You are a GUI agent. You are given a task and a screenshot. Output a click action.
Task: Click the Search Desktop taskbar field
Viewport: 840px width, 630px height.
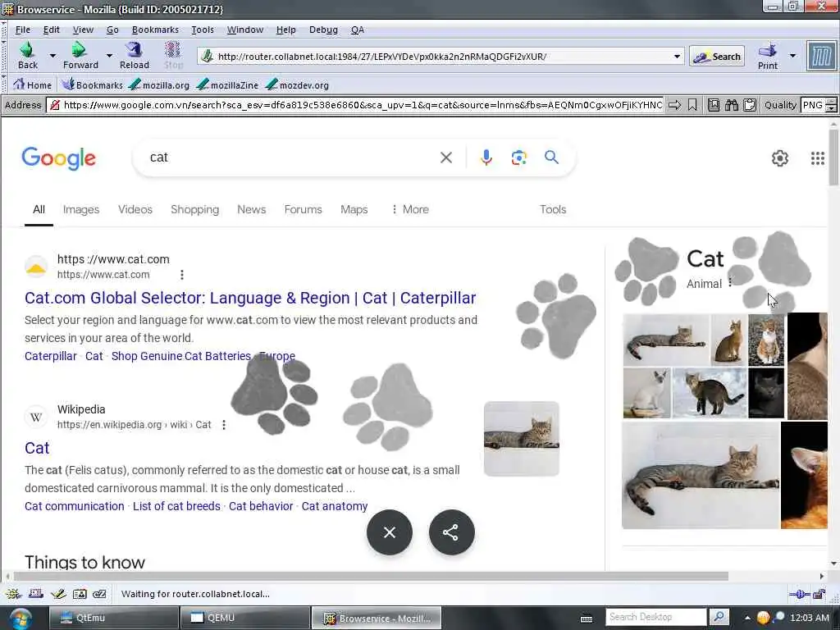pyautogui.click(x=655, y=617)
